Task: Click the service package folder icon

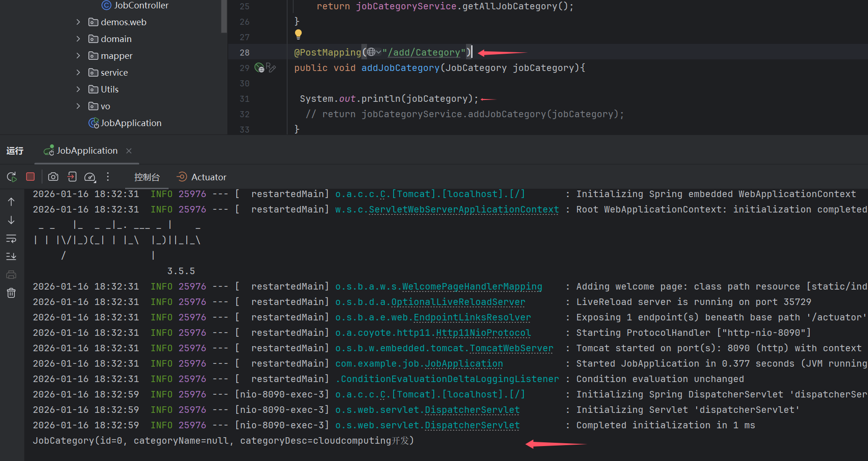Action: point(93,72)
